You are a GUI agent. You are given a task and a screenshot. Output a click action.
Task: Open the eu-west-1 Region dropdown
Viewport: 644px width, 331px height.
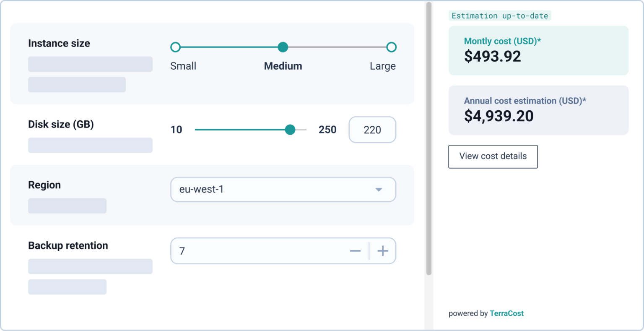(283, 190)
